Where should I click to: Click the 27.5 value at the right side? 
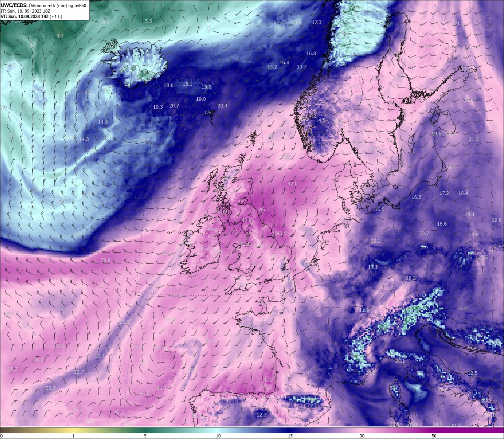(x=483, y=257)
